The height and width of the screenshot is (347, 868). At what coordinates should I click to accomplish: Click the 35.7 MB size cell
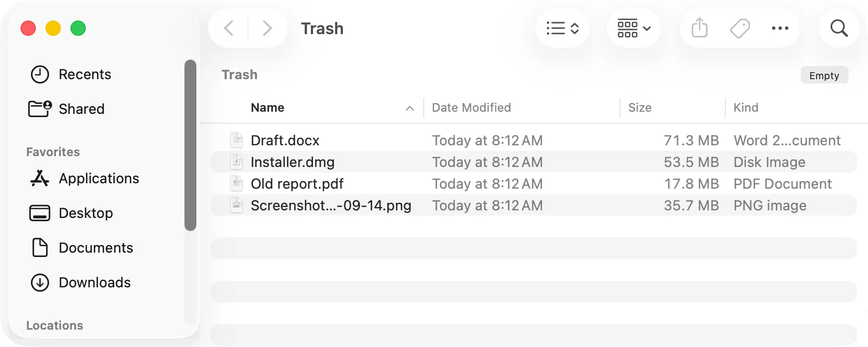(x=691, y=205)
